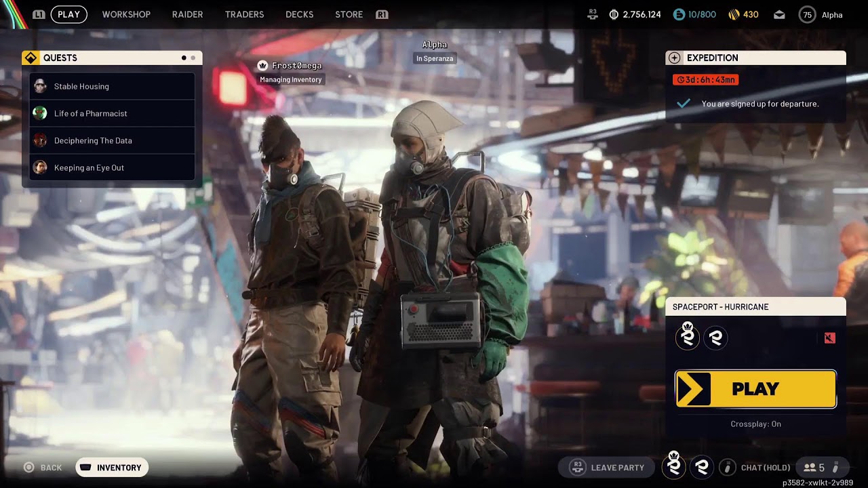Click the microphone icon beside party count
This screenshot has height=488, width=868.
(835, 468)
